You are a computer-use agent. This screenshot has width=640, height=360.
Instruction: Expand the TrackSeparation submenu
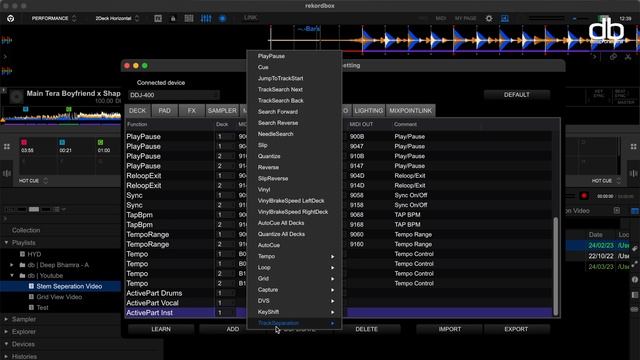click(294, 323)
